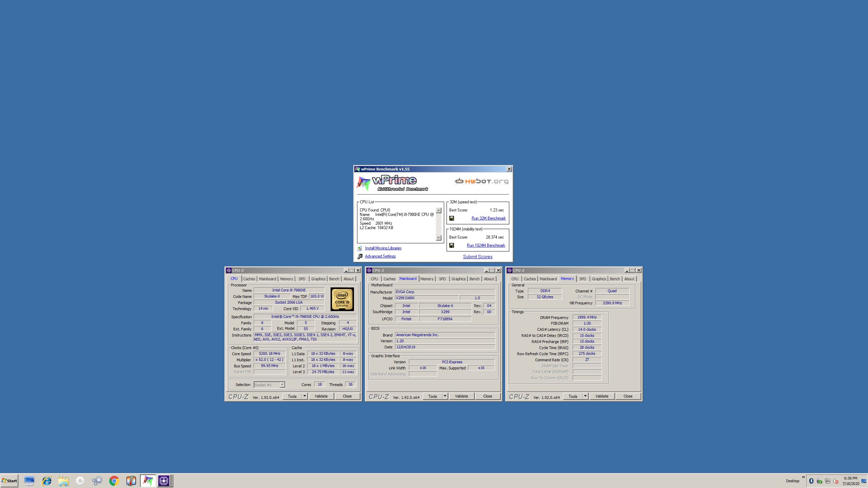Click the Submit Scores link
868x488 pixels.
point(477,257)
